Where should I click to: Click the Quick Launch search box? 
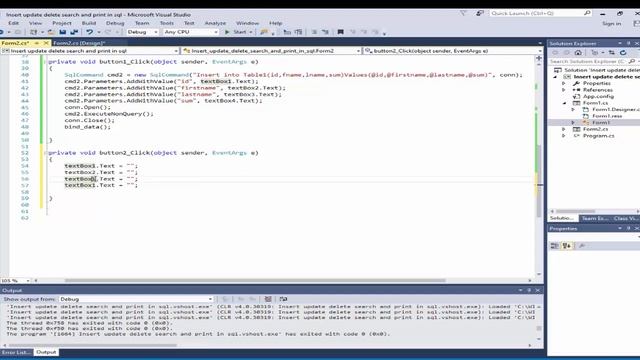pyautogui.click(x=540, y=13)
